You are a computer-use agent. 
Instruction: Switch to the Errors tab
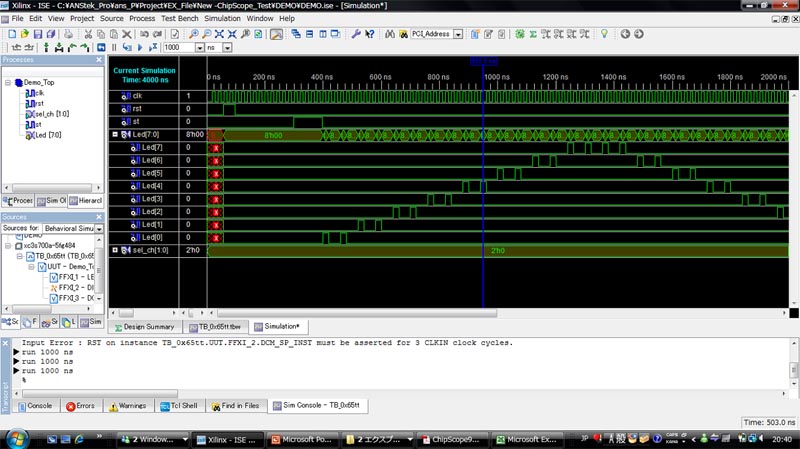point(81,406)
